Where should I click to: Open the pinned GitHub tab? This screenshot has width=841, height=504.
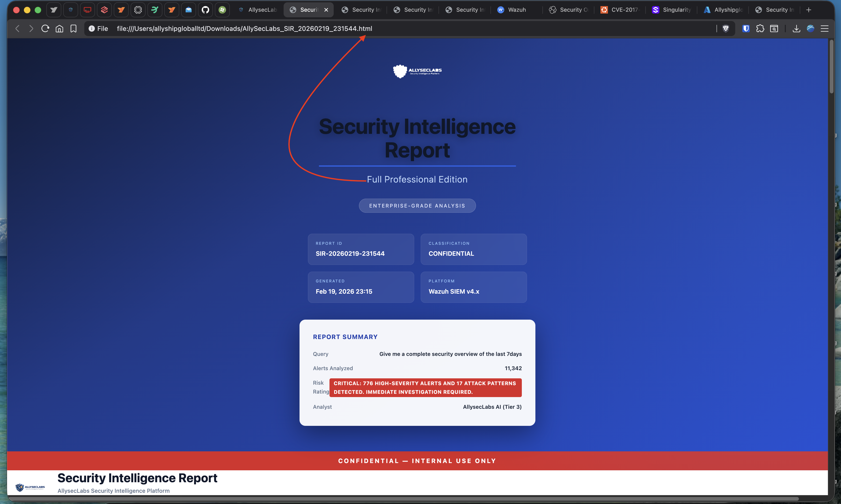205,10
